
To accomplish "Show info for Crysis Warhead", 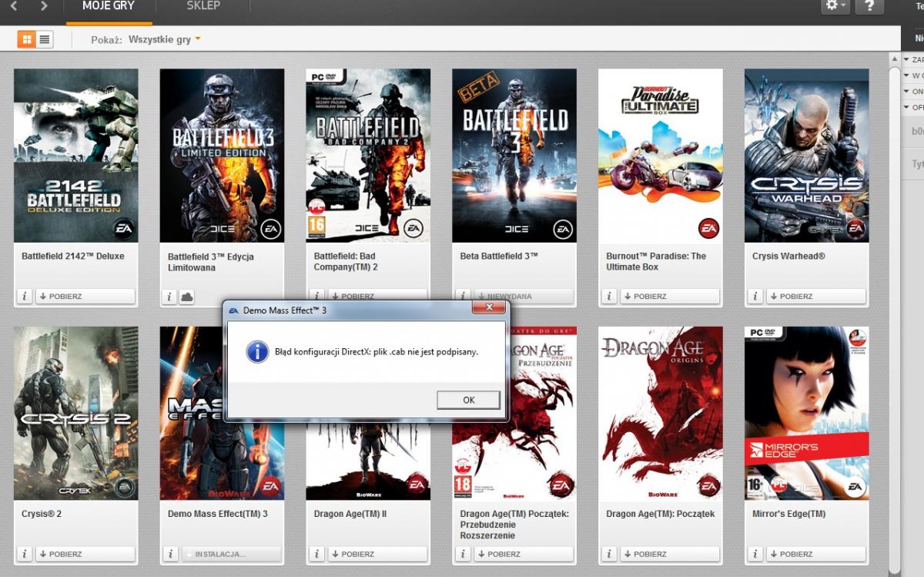I will click(x=755, y=297).
